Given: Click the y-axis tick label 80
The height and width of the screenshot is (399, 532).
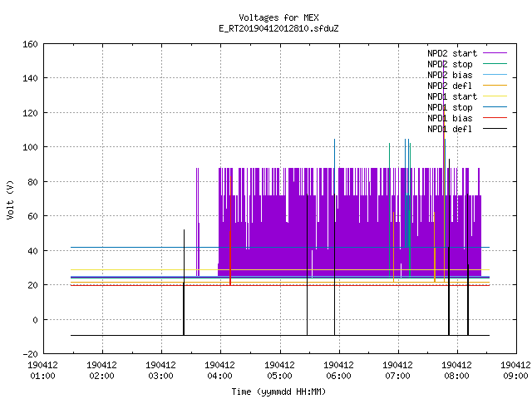Looking at the screenshot, I should coord(32,182).
